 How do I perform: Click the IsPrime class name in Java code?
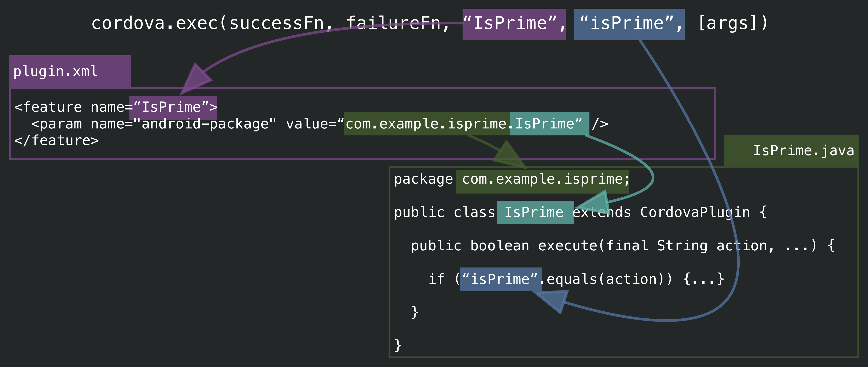[535, 213]
